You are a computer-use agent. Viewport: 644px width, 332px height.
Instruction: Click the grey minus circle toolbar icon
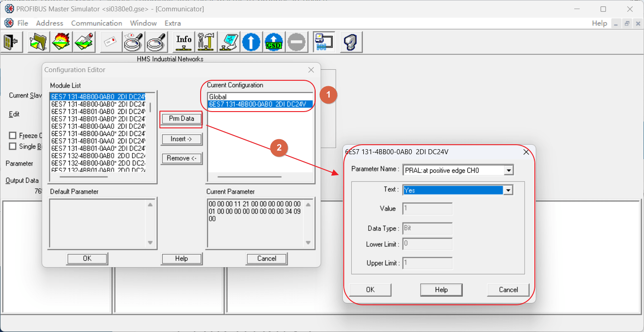pyautogui.click(x=297, y=42)
